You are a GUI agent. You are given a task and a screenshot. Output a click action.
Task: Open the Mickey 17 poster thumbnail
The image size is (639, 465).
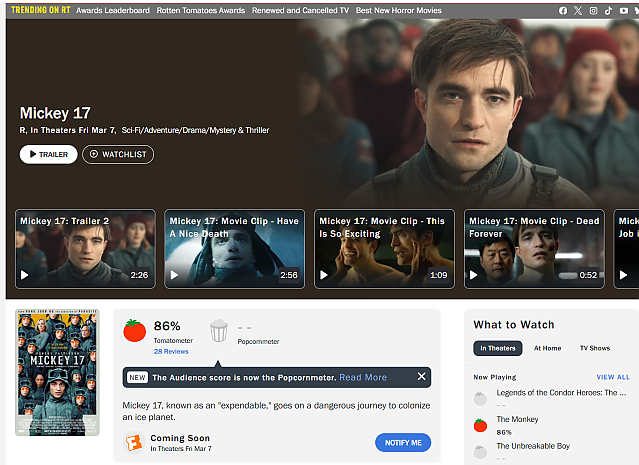pyautogui.click(x=57, y=372)
